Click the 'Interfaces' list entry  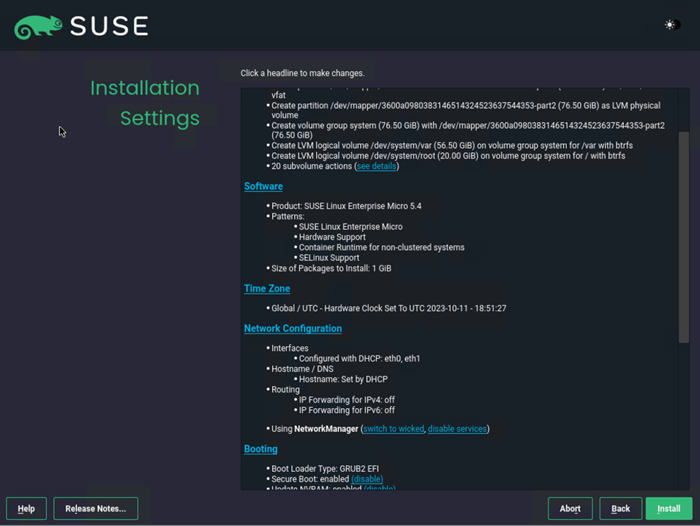tap(290, 348)
